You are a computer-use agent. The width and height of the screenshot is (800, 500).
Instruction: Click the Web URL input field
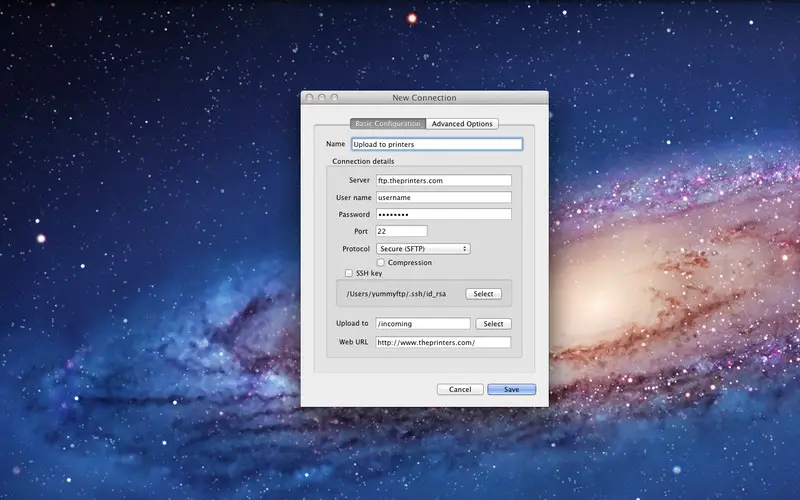point(443,342)
